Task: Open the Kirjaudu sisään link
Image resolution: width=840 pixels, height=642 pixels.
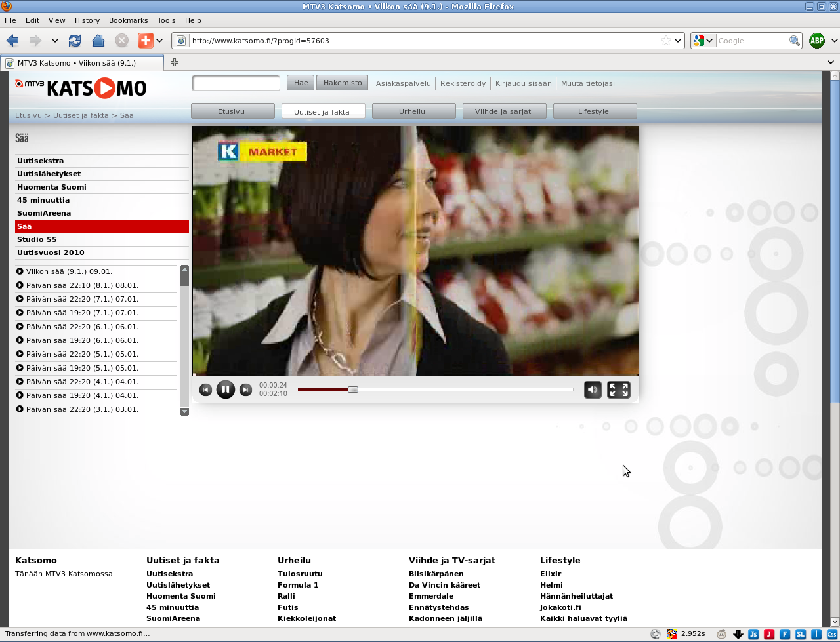Action: tap(523, 83)
